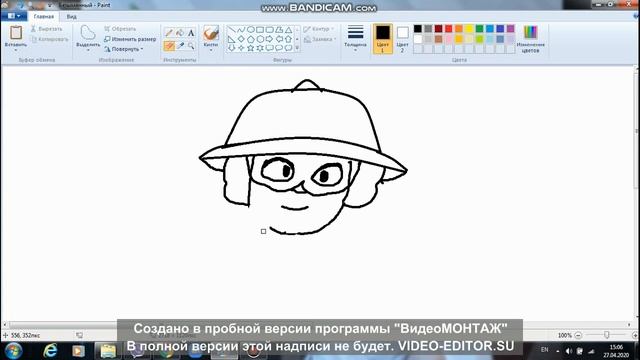Viewport: 640px width, 360px height.
Task: Activate Color 2 (Цвет 2) box
Action: point(402,39)
